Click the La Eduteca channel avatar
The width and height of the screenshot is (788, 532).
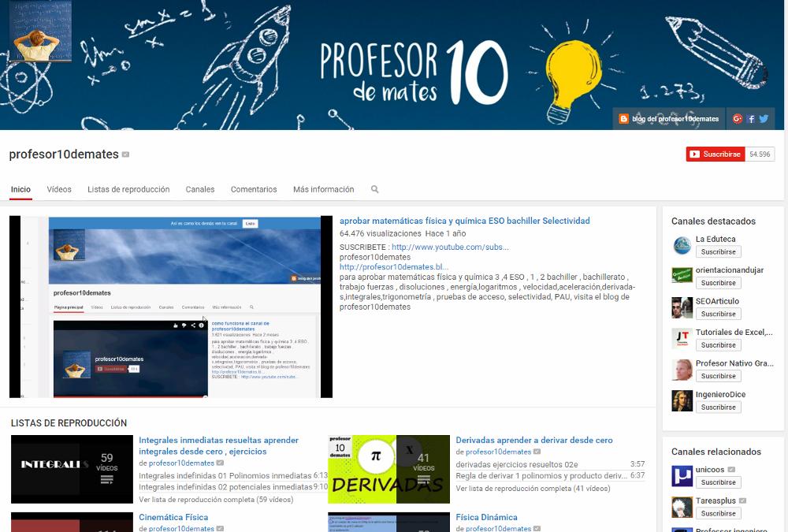click(682, 245)
